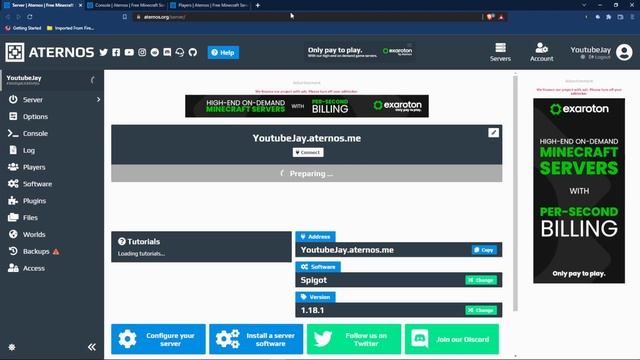Edit server address with pencil icon
The image size is (640, 360).
coord(493,133)
